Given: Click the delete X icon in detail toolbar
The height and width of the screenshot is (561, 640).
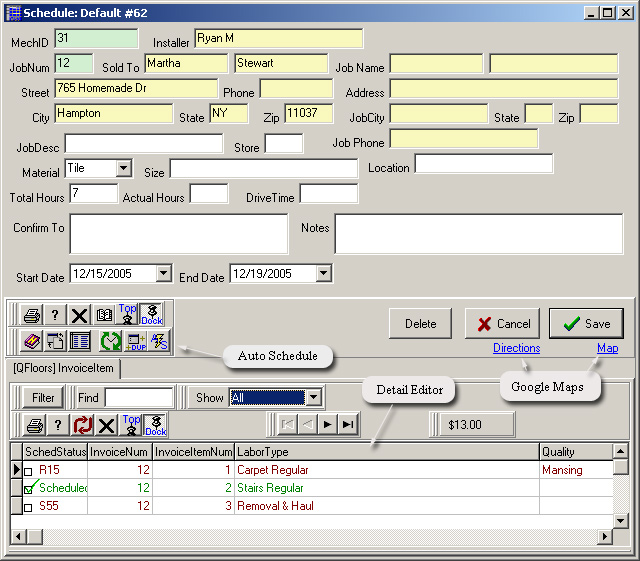Looking at the screenshot, I should tap(106, 425).
